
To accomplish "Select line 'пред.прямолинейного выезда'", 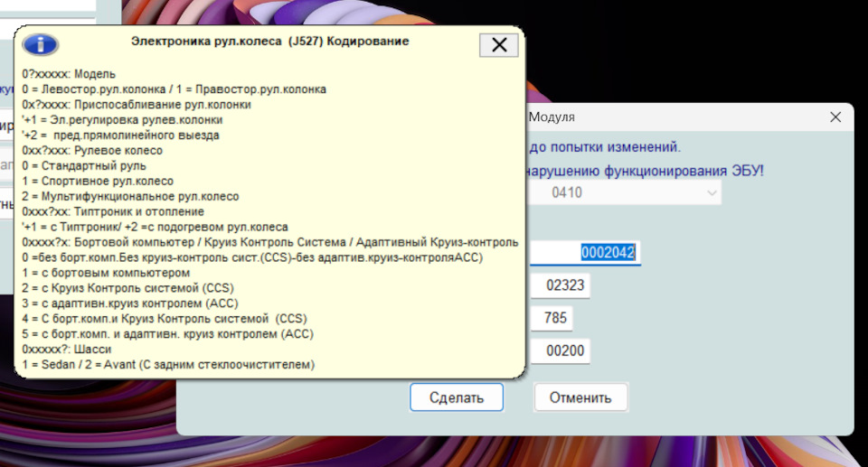I will tap(120, 135).
